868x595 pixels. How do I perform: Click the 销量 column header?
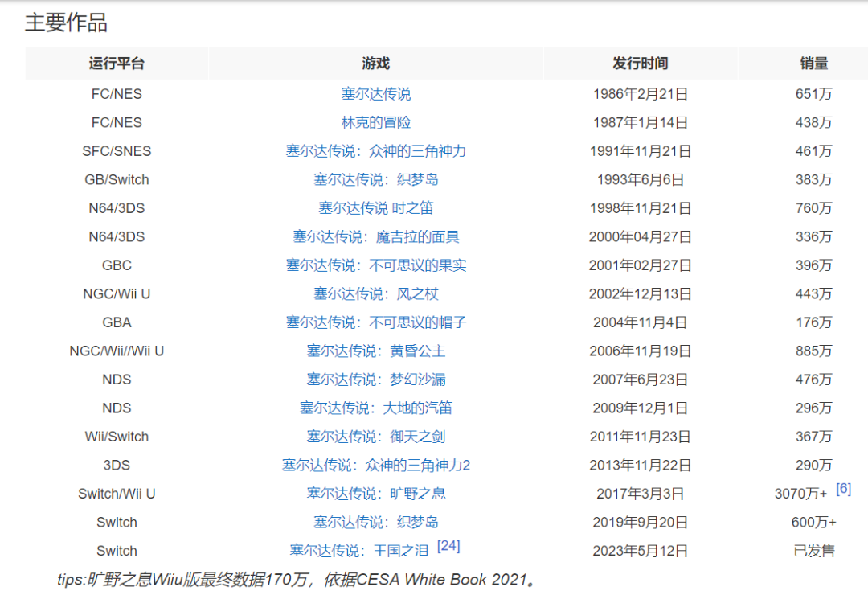pos(813,64)
